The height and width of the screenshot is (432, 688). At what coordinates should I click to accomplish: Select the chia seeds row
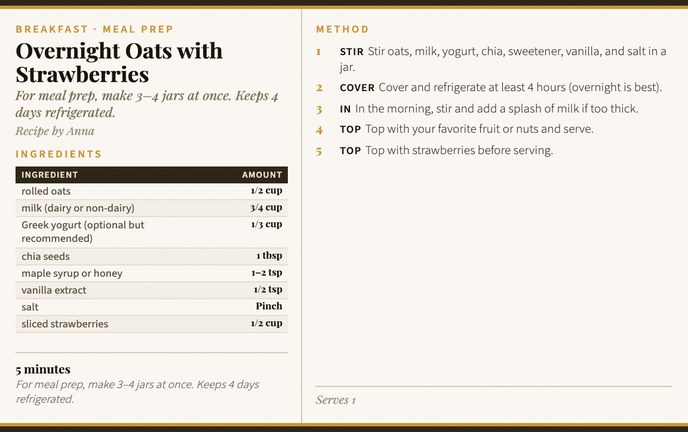(151, 256)
